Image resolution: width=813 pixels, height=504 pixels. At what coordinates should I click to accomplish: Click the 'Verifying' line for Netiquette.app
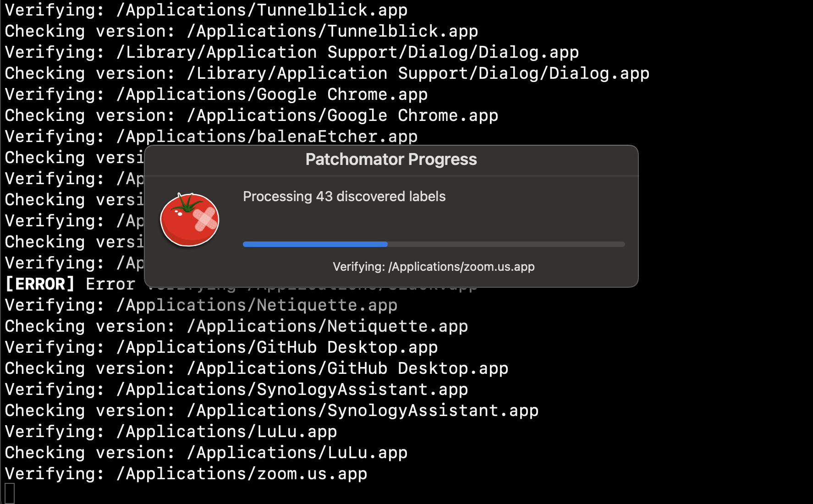(201, 305)
